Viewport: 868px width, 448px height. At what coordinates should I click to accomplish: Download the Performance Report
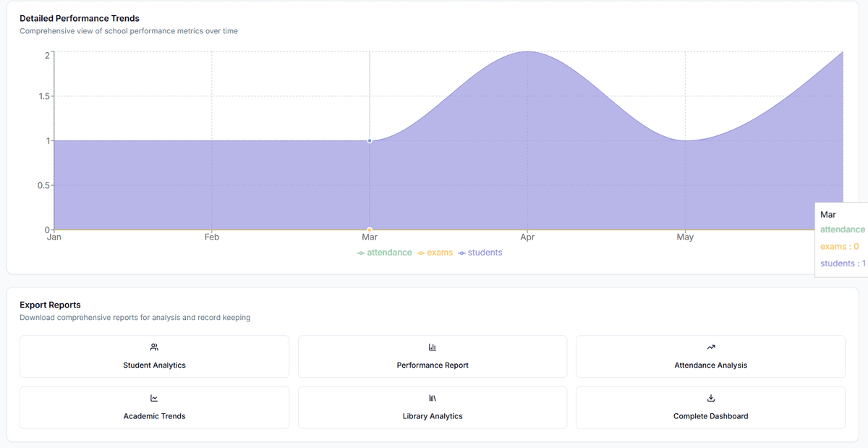click(x=432, y=356)
